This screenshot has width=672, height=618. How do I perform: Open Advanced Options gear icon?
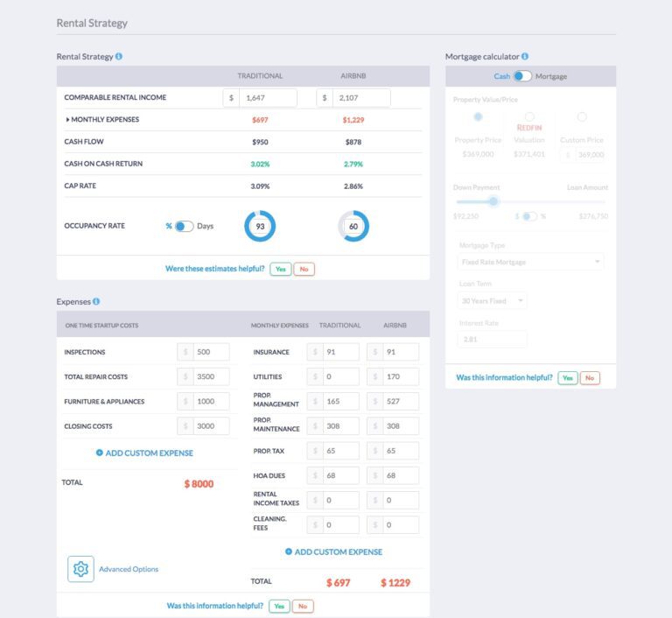click(80, 569)
